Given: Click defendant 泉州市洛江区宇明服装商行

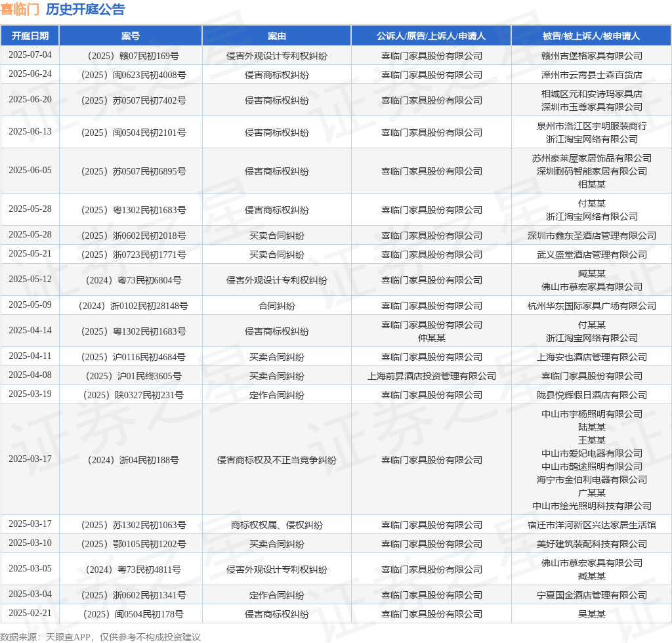Looking at the screenshot, I should point(592,126).
